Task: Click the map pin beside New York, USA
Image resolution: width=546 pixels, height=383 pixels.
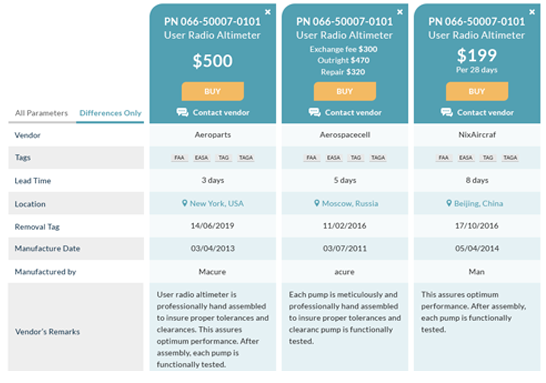Action: tap(185, 203)
